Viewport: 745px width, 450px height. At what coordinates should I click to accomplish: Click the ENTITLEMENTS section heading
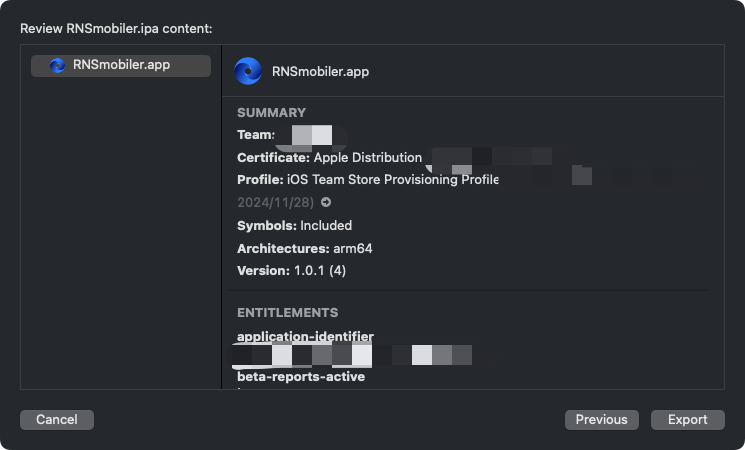click(x=287, y=313)
